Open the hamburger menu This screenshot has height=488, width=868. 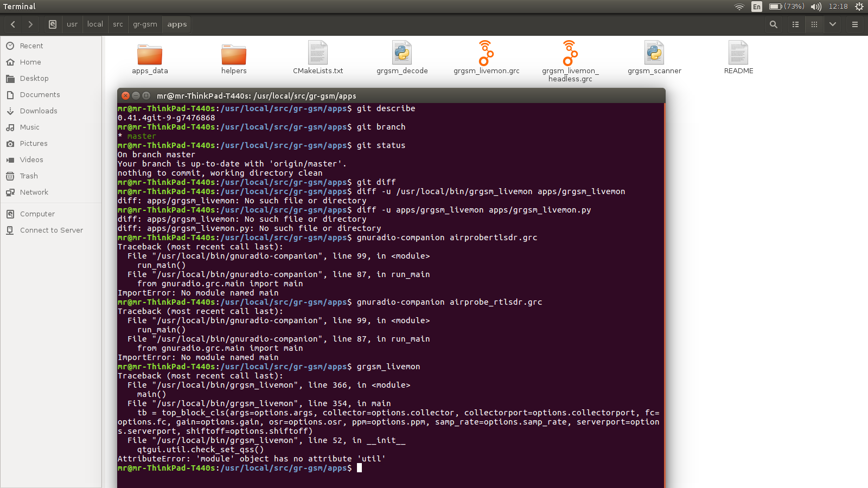pos(855,24)
